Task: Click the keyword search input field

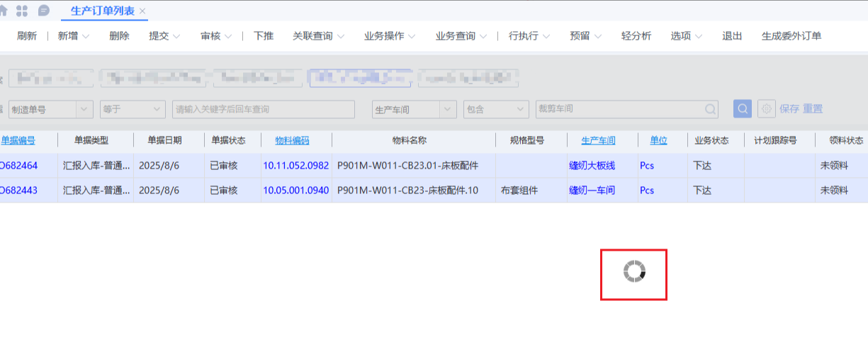Action: (264, 109)
